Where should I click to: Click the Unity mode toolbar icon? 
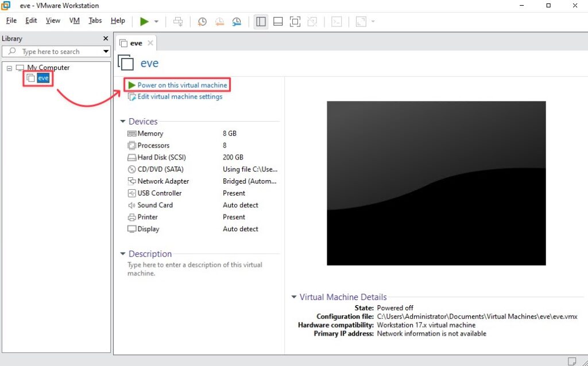(x=312, y=22)
